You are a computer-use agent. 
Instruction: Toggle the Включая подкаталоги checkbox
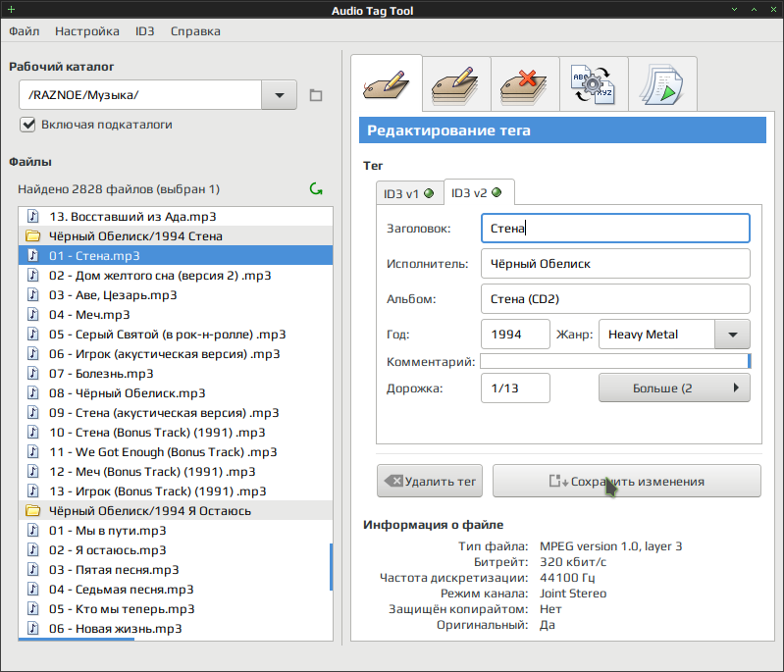point(28,125)
